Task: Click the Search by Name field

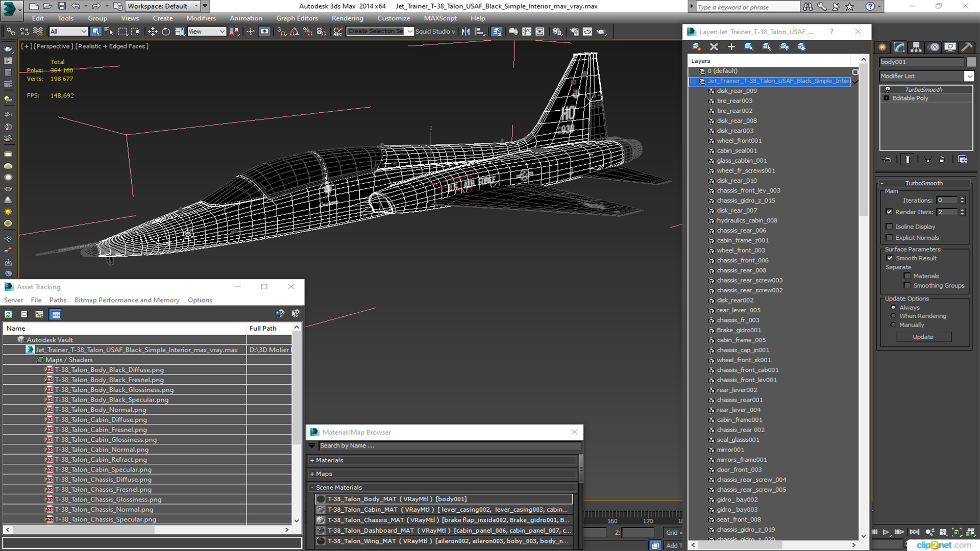Action: pyautogui.click(x=450, y=446)
